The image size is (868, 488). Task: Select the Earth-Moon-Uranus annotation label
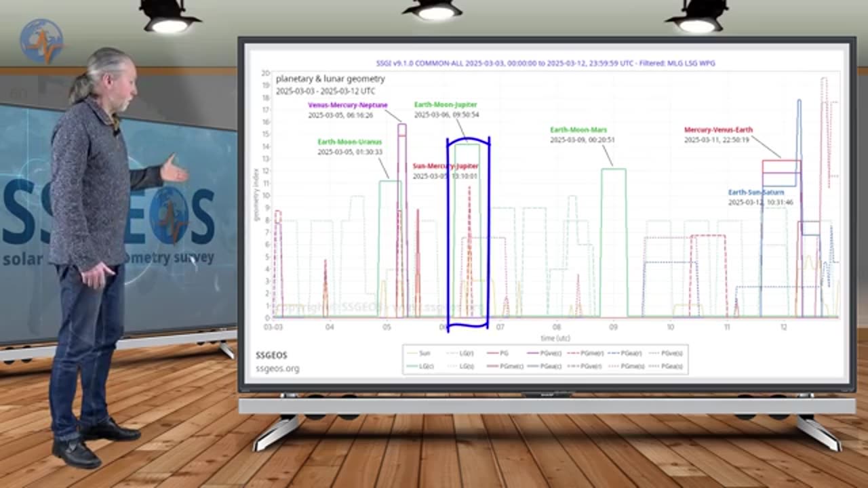pos(350,142)
